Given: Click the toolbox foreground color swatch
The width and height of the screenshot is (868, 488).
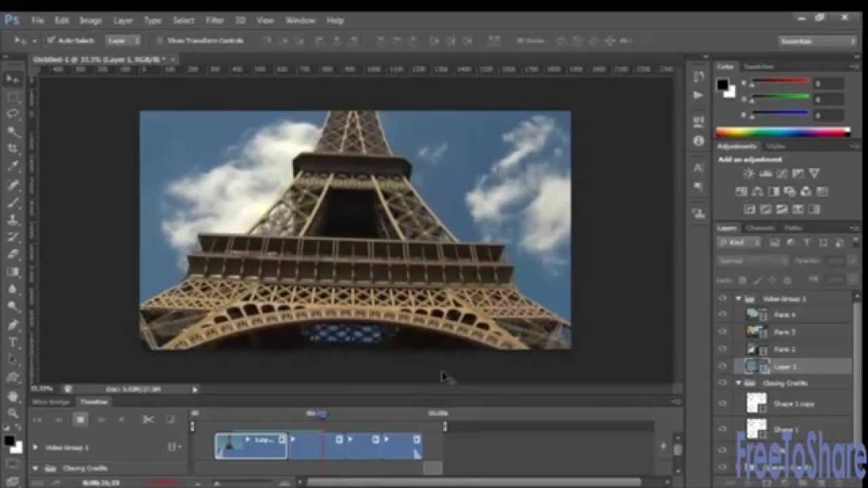Looking at the screenshot, I should tap(9, 441).
